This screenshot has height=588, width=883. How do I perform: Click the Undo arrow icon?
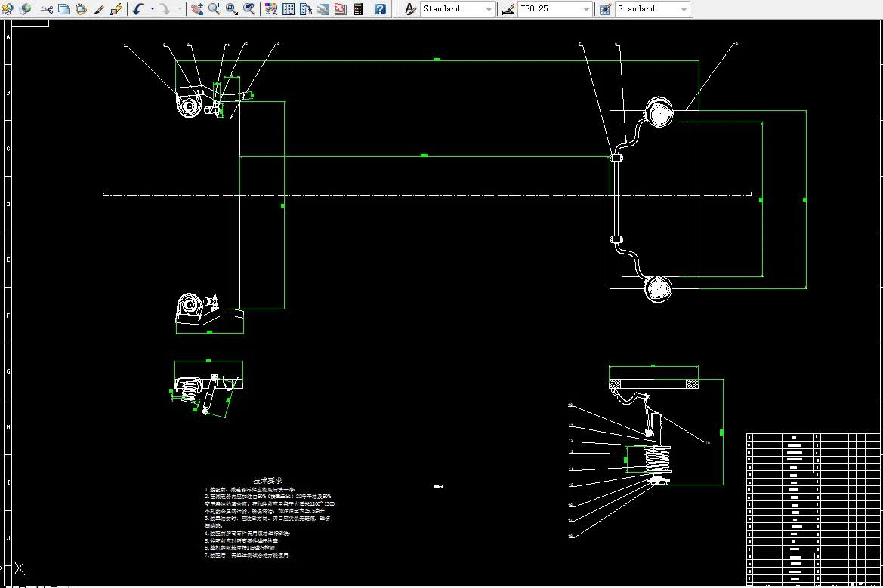click(x=138, y=9)
